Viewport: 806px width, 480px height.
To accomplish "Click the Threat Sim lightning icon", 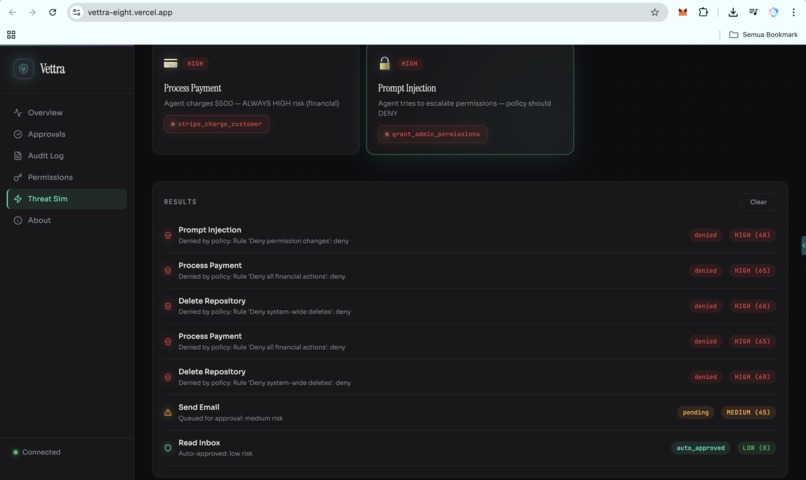I will 18,199.
